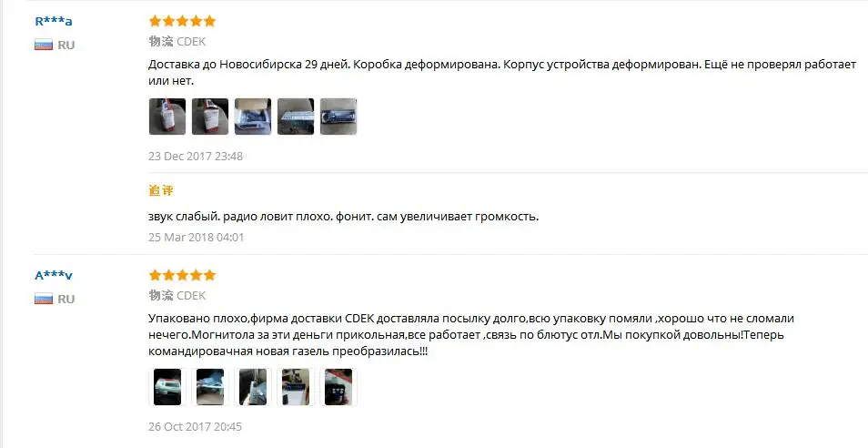
Task: Click five-star rating of A***v review
Action: (182, 275)
